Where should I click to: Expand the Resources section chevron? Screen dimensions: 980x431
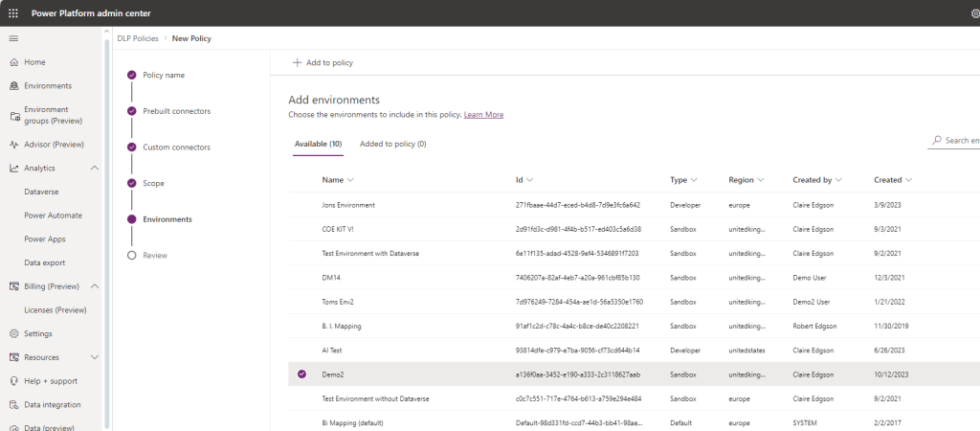[94, 357]
